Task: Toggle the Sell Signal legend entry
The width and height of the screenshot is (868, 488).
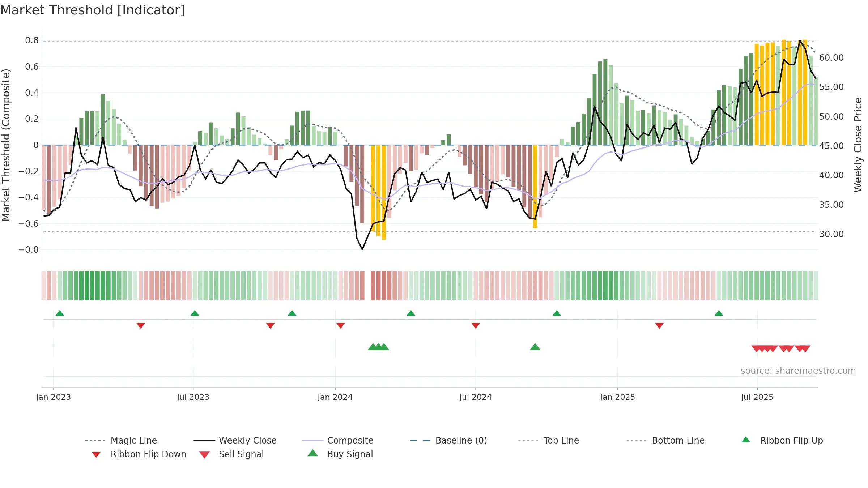Action: [x=231, y=454]
